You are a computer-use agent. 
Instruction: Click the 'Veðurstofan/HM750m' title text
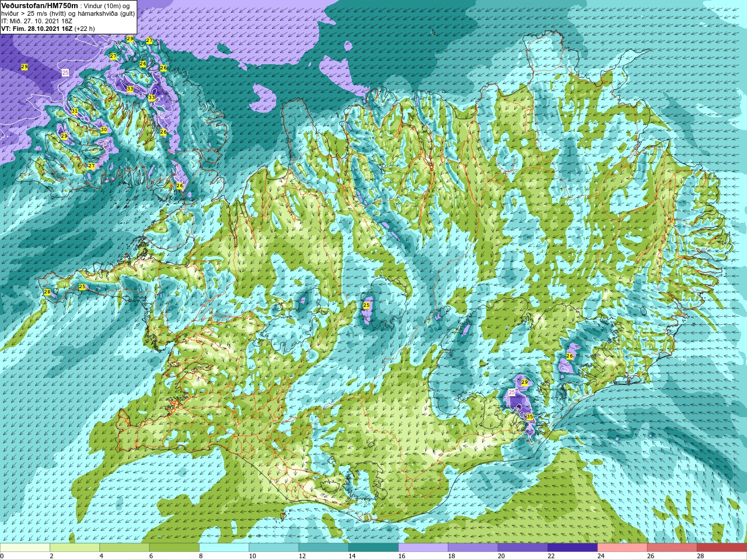(39, 5)
